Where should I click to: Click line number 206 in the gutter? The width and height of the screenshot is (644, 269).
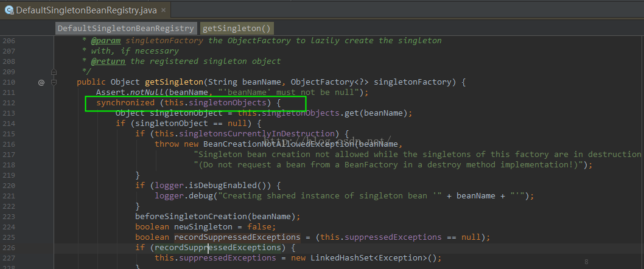[9, 41]
